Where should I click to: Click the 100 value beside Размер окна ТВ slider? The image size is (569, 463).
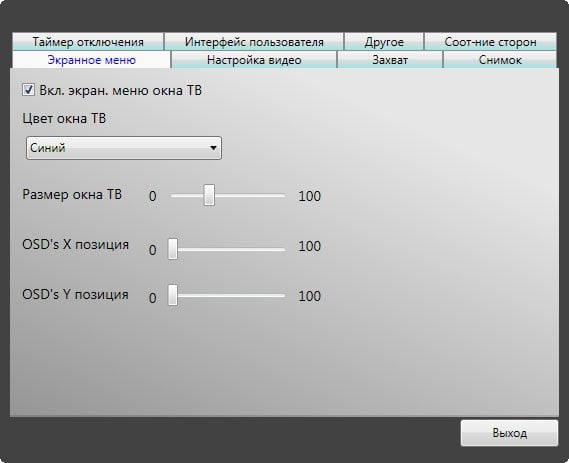(x=310, y=196)
